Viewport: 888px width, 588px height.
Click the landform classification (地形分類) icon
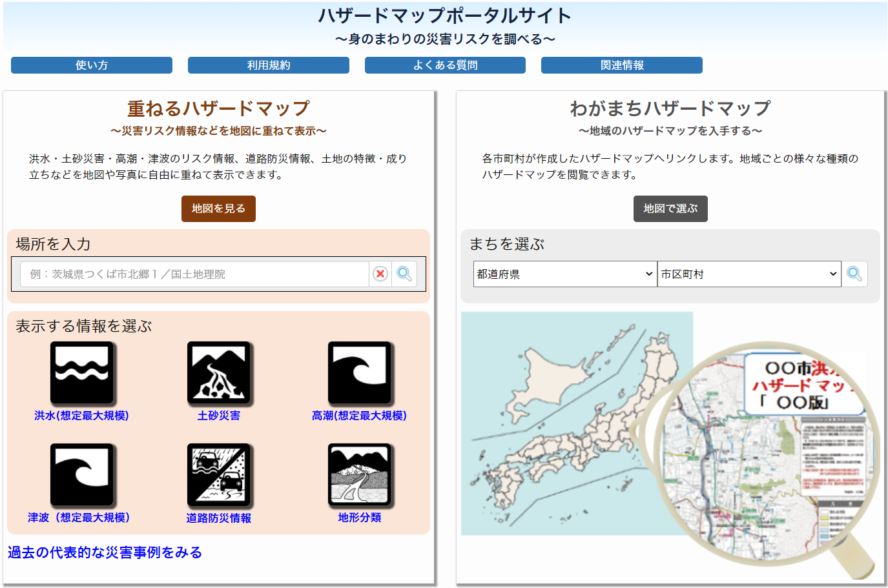[360, 475]
